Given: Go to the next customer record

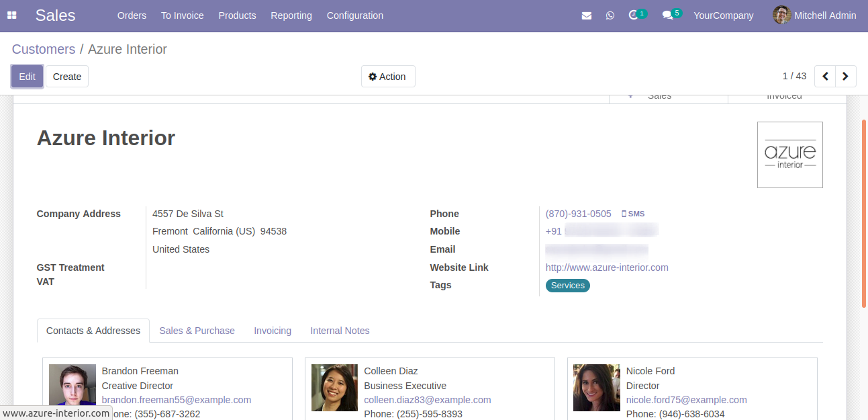Looking at the screenshot, I should [846, 77].
